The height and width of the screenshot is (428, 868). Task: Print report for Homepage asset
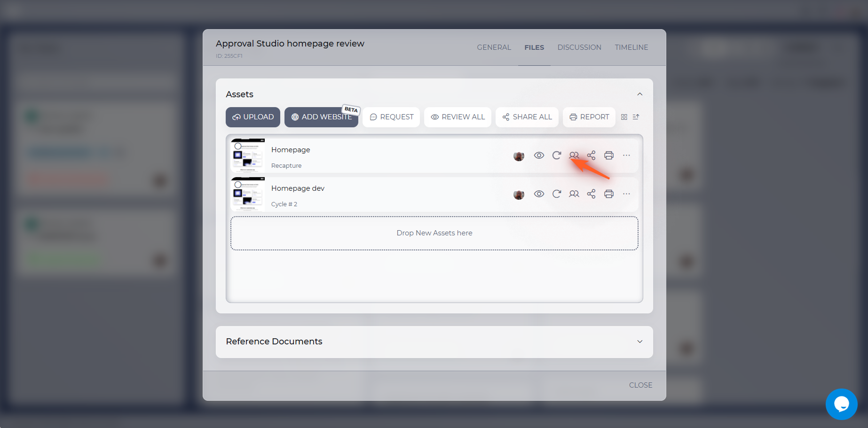point(609,156)
